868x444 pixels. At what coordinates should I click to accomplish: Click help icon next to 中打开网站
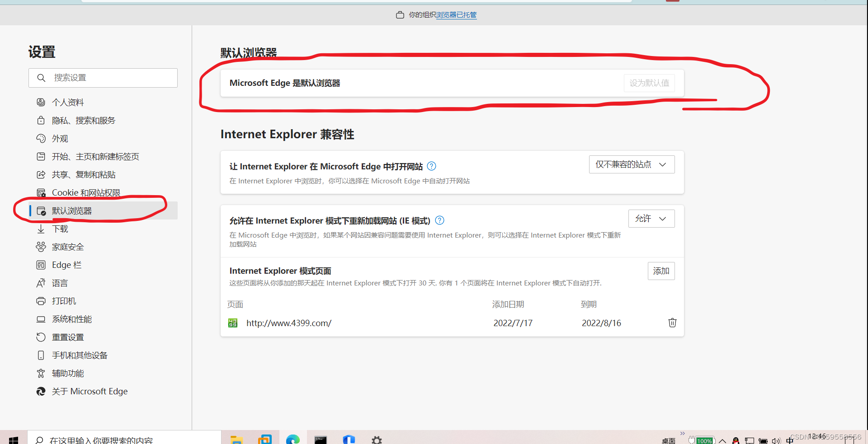pyautogui.click(x=432, y=166)
